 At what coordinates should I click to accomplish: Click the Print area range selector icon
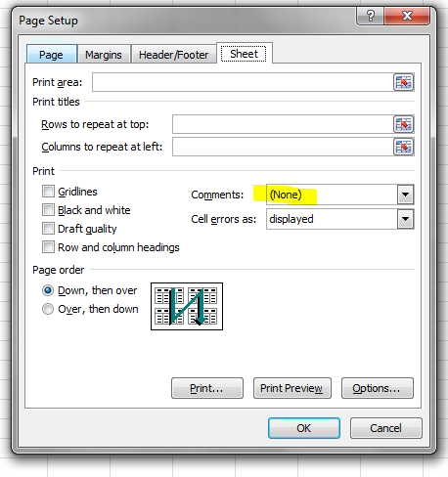pyautogui.click(x=404, y=82)
